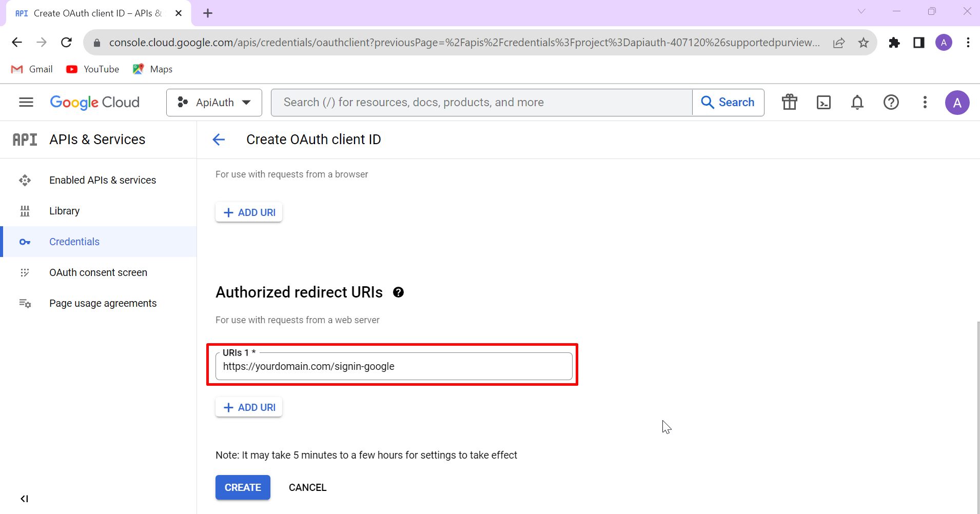Share the current page via the share icon
Image resolution: width=980 pixels, height=514 pixels.
coord(839,42)
